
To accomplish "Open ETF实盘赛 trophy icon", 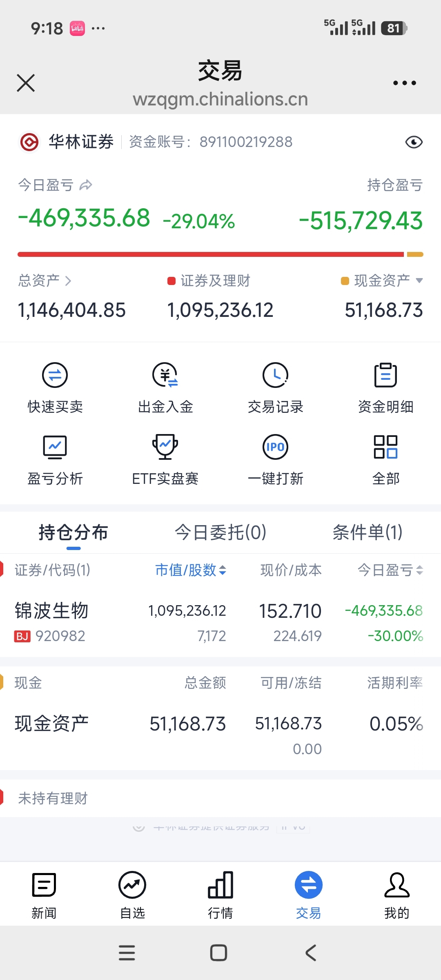I will 165,447.
